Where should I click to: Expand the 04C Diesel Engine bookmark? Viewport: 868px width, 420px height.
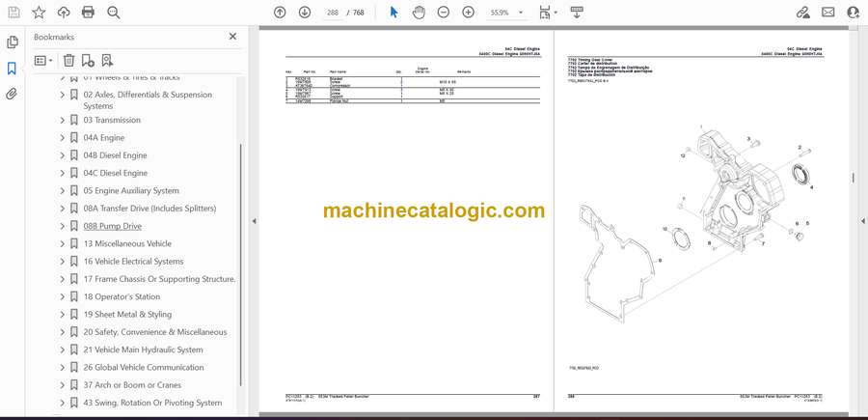click(62, 173)
